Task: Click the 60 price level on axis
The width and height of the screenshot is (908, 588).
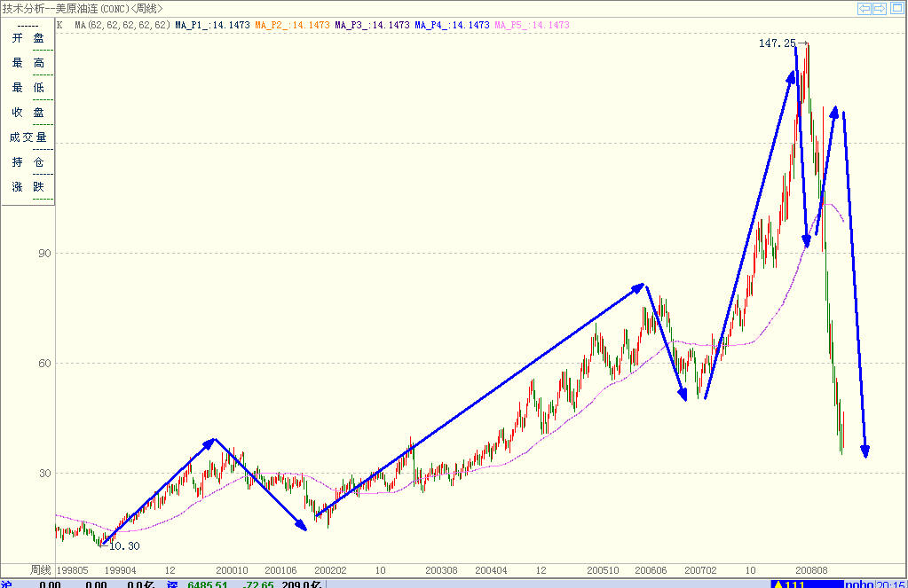Action: (44, 364)
